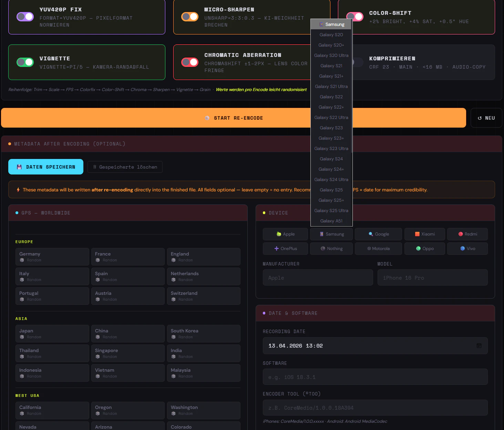Select Oregon random GPS location

point(128,410)
